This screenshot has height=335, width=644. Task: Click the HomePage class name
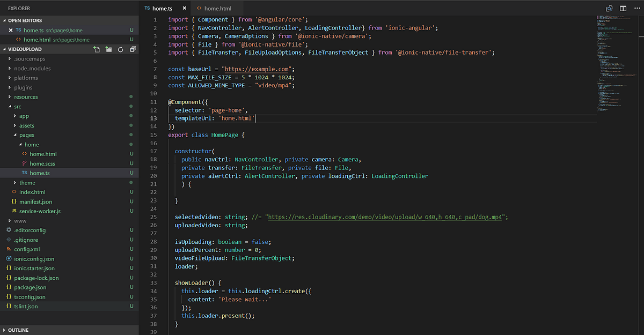click(x=225, y=135)
